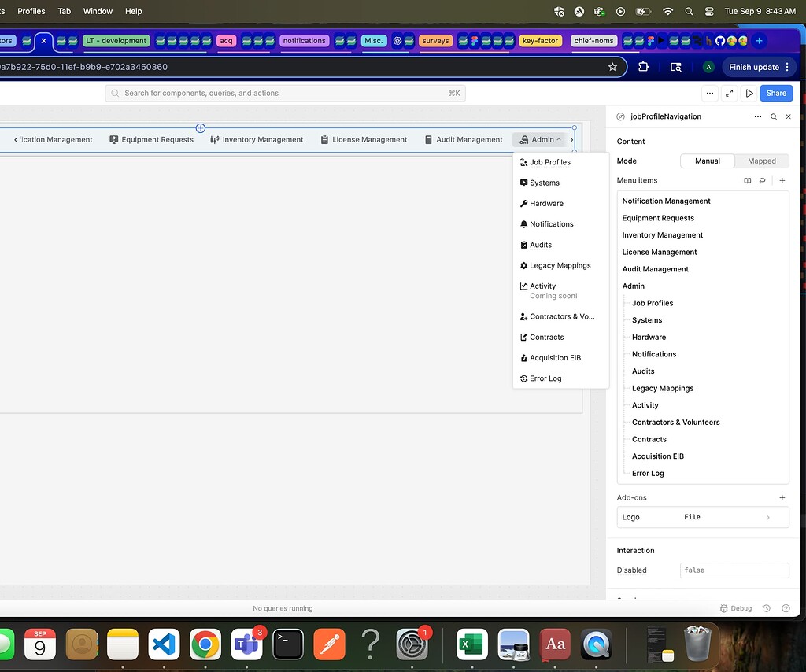Click the blue Share button
The image size is (806, 672).
[776, 93]
